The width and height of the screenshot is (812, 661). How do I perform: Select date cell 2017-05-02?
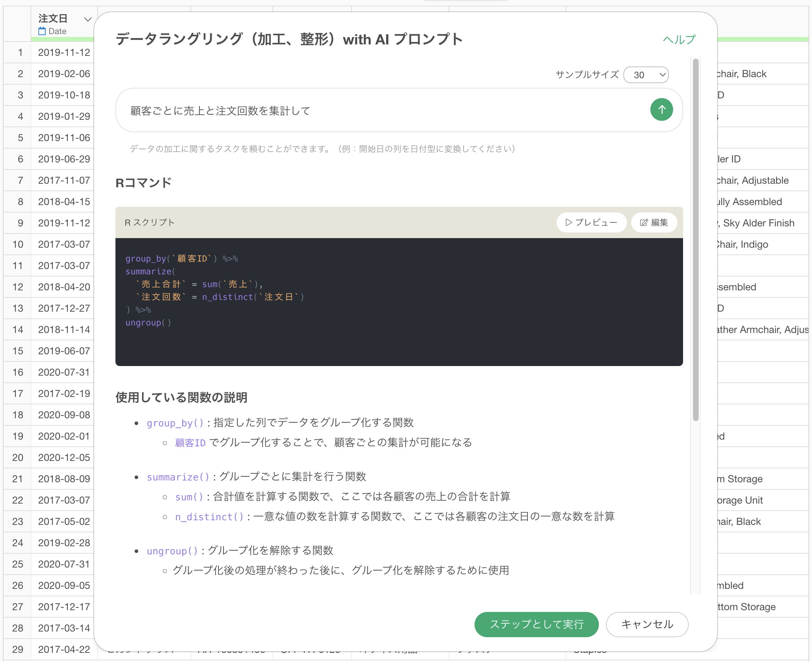pyautogui.click(x=64, y=521)
